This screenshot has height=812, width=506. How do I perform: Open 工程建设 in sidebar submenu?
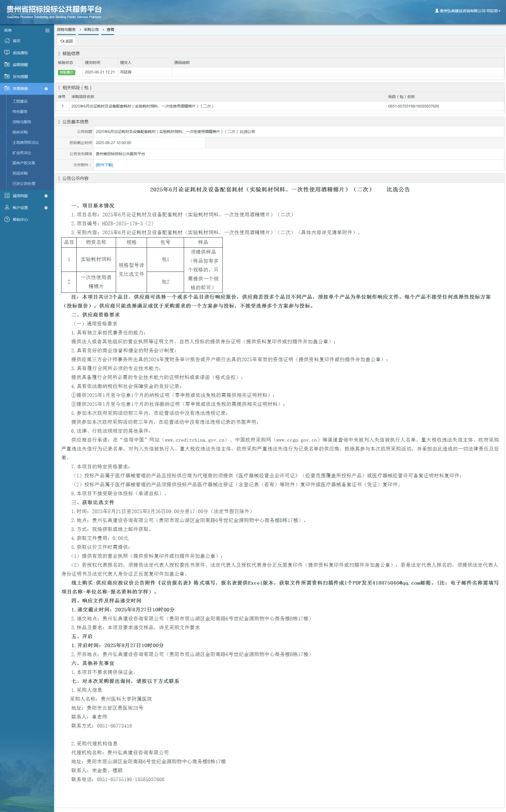point(20,101)
